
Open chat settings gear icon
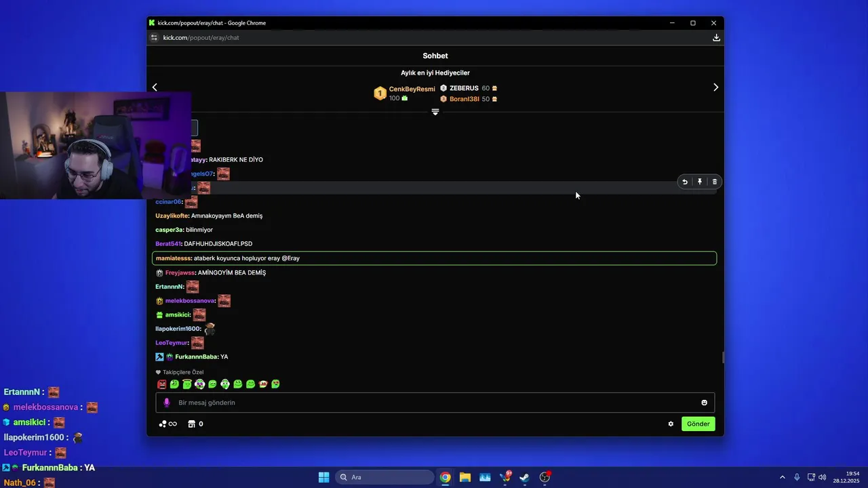[671, 424]
